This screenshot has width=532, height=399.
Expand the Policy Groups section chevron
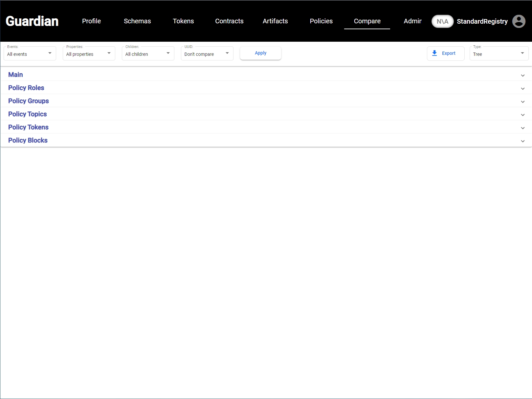522,102
